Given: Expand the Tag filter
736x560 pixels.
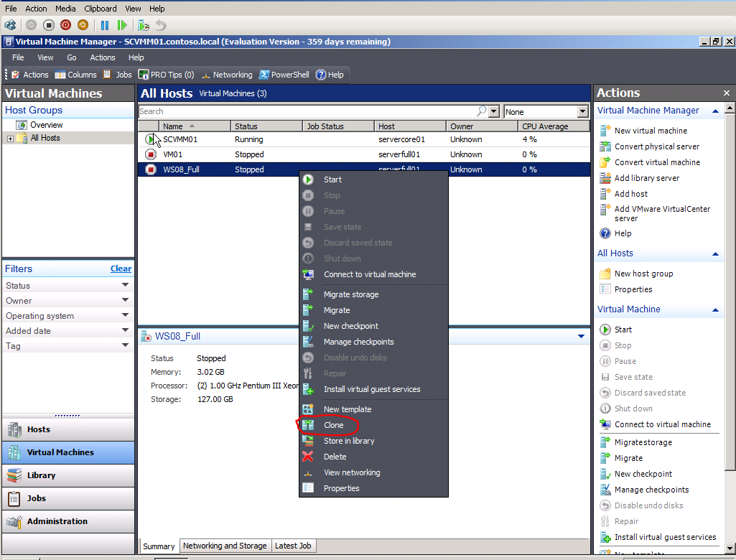Looking at the screenshot, I should pos(125,345).
